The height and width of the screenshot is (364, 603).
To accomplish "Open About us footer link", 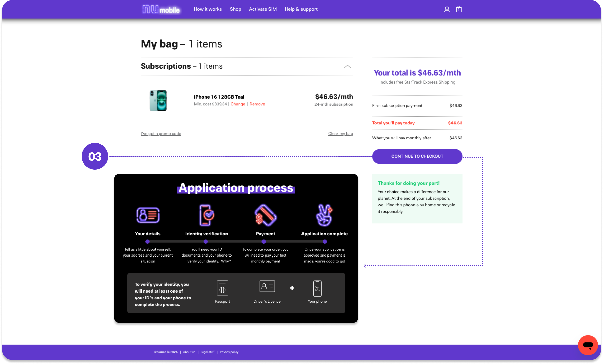I will (189, 352).
